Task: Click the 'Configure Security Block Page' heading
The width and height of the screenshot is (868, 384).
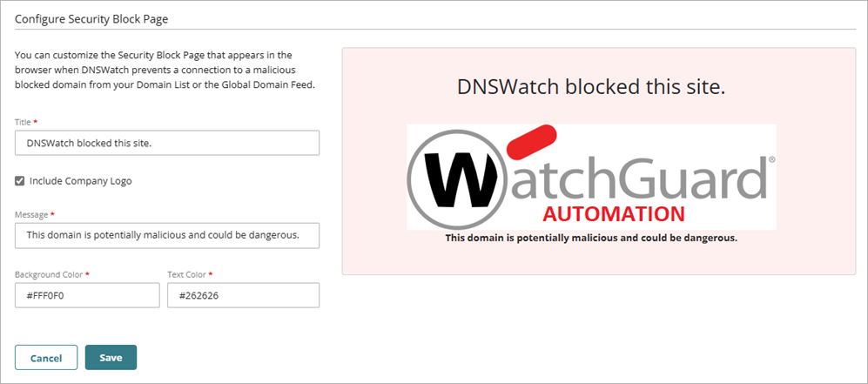Action: (x=91, y=19)
